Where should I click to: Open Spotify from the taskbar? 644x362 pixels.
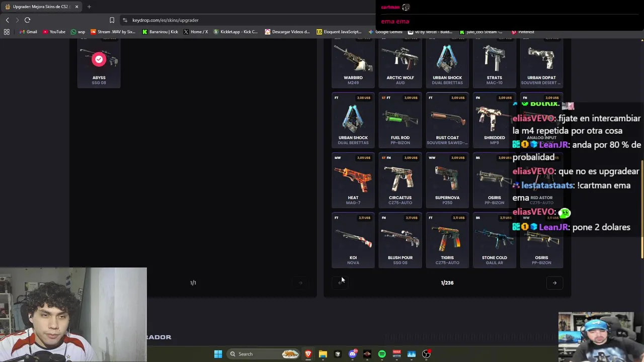(x=382, y=354)
